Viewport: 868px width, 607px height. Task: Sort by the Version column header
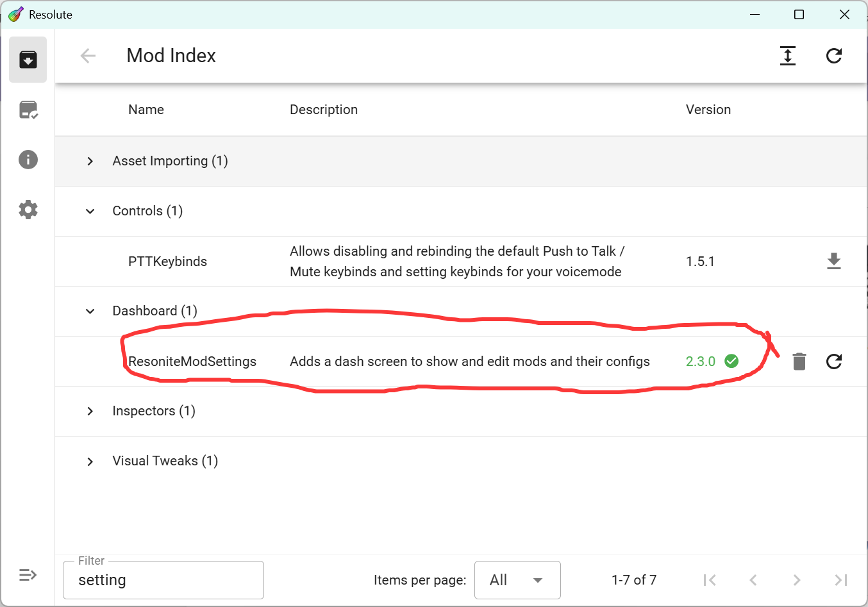708,110
